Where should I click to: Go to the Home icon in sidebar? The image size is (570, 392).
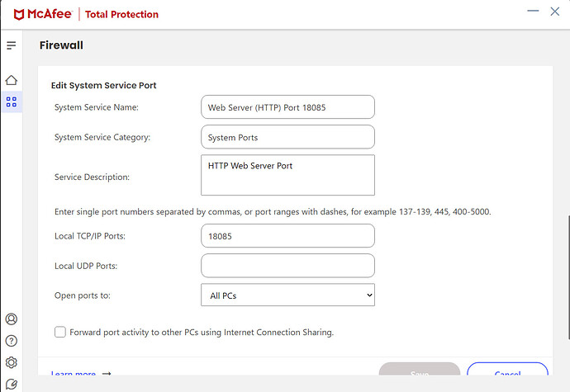click(12, 80)
